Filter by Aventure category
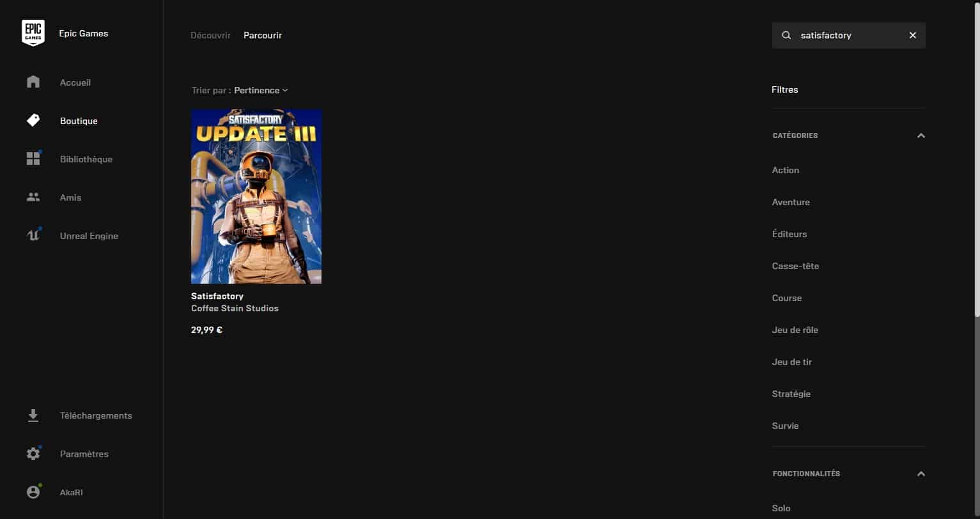Screen dimensions: 980x519 (791, 202)
